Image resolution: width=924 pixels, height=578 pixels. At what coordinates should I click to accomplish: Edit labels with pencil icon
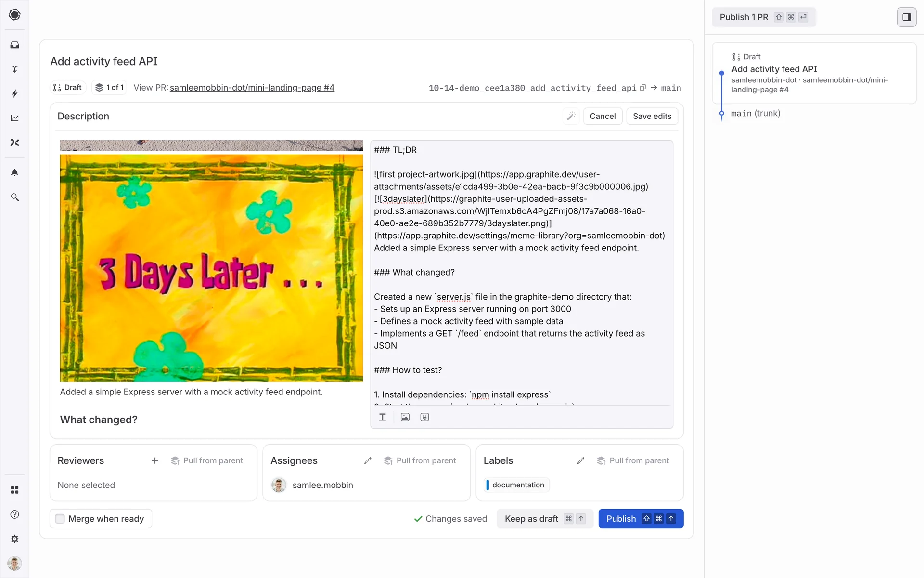pos(581,460)
